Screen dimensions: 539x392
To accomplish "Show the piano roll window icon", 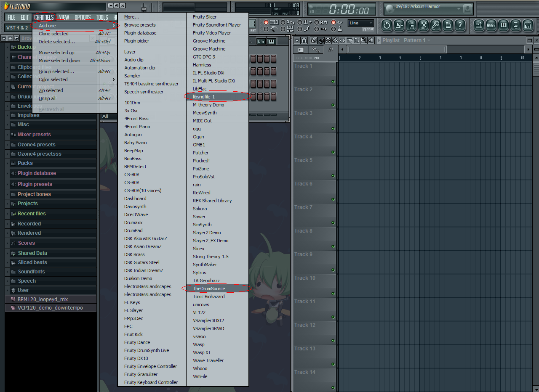I will click(503, 25).
